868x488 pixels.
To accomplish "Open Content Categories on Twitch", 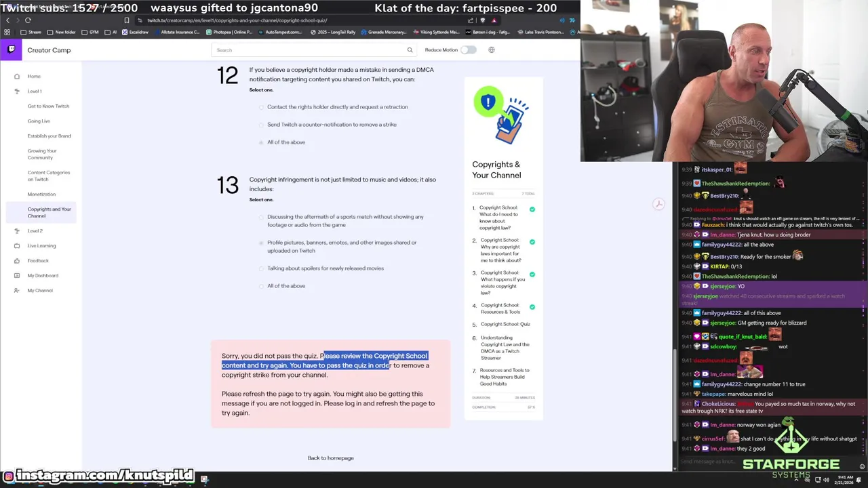I will [x=49, y=176].
